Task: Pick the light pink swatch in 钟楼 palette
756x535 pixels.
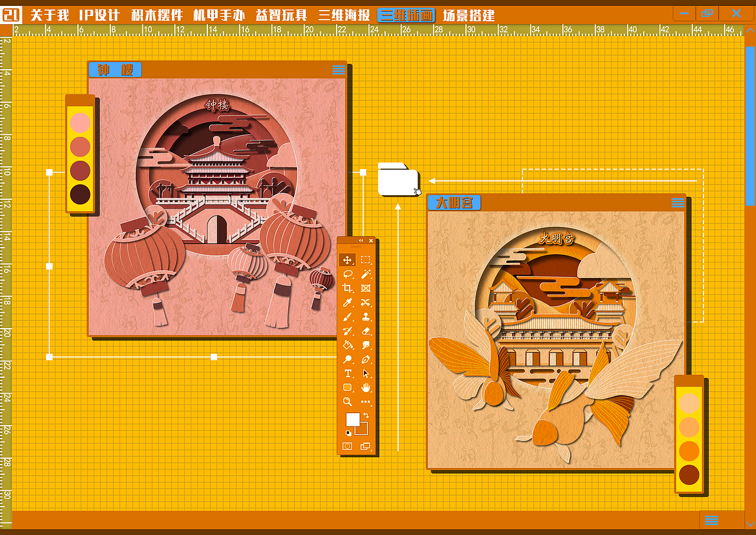Action: coord(80,122)
